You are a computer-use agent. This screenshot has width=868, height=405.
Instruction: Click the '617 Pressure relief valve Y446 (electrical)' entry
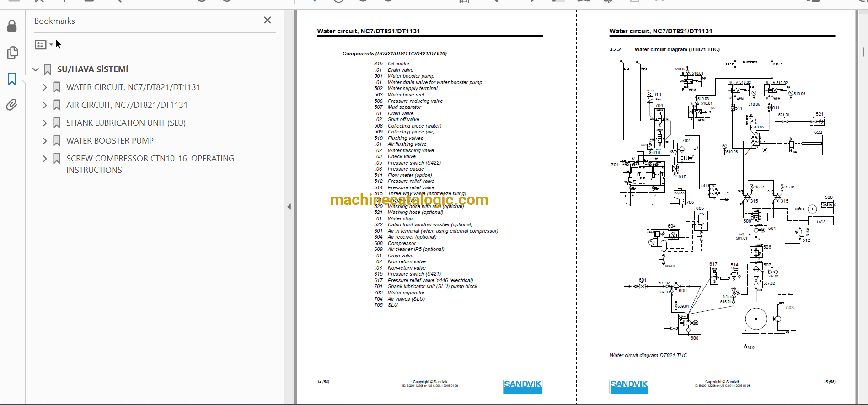click(423, 280)
